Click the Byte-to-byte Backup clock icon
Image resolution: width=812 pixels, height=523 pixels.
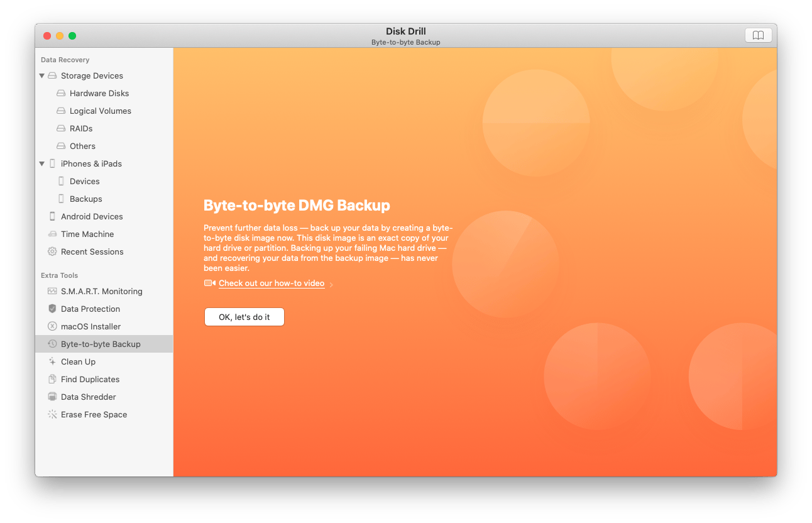tap(52, 344)
